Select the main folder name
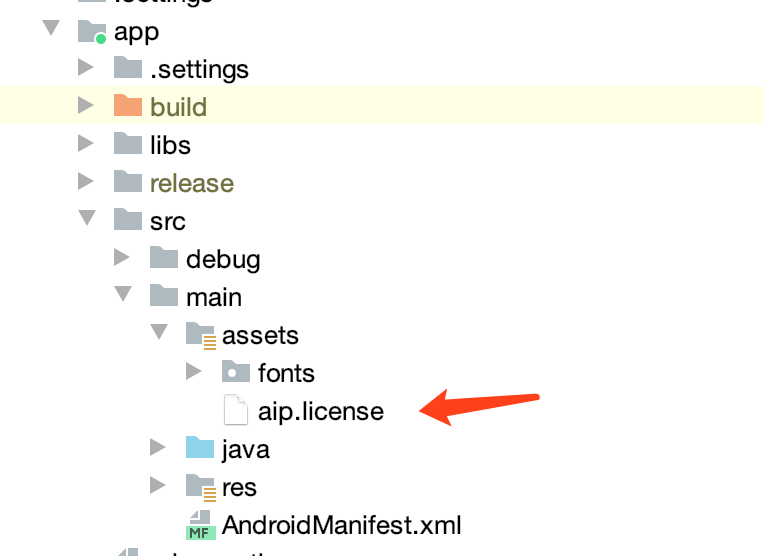Viewport: 764px width, 556px height. (x=214, y=297)
